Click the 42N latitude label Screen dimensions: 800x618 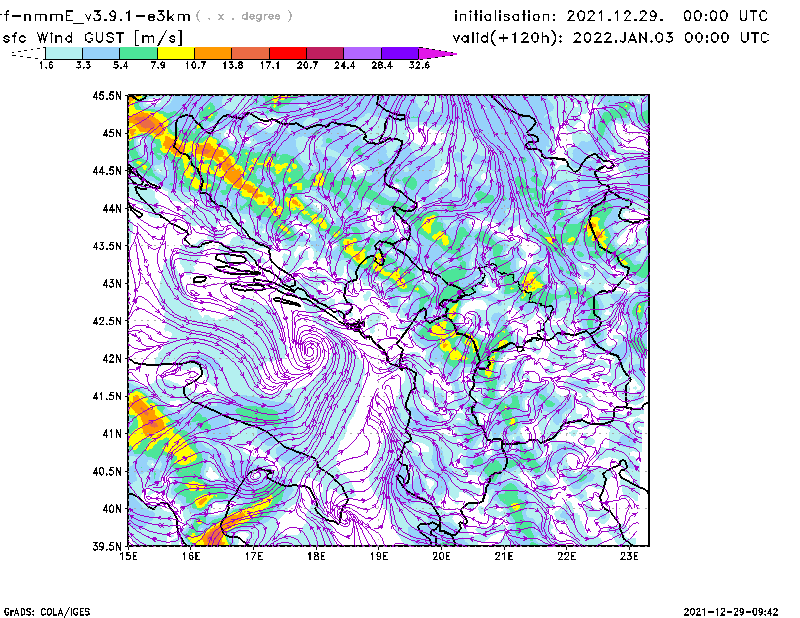tap(112, 358)
